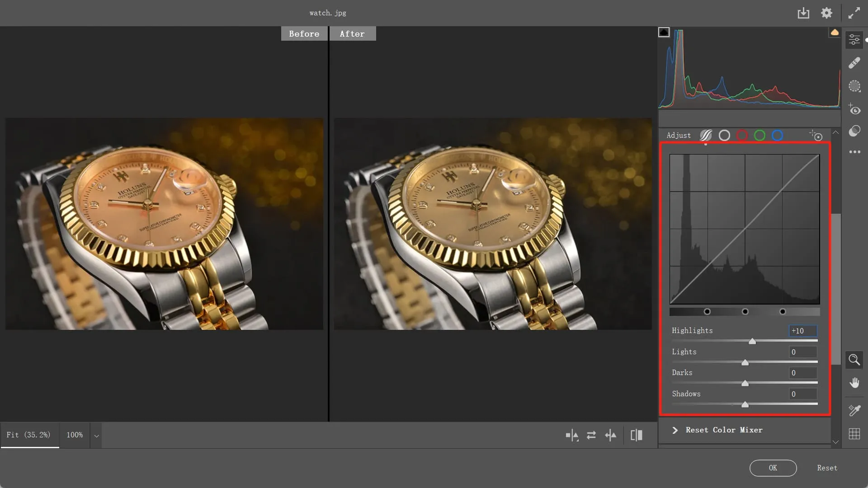Click the swap before/after settings icon
Screen dimensions: 868x488
(591, 436)
